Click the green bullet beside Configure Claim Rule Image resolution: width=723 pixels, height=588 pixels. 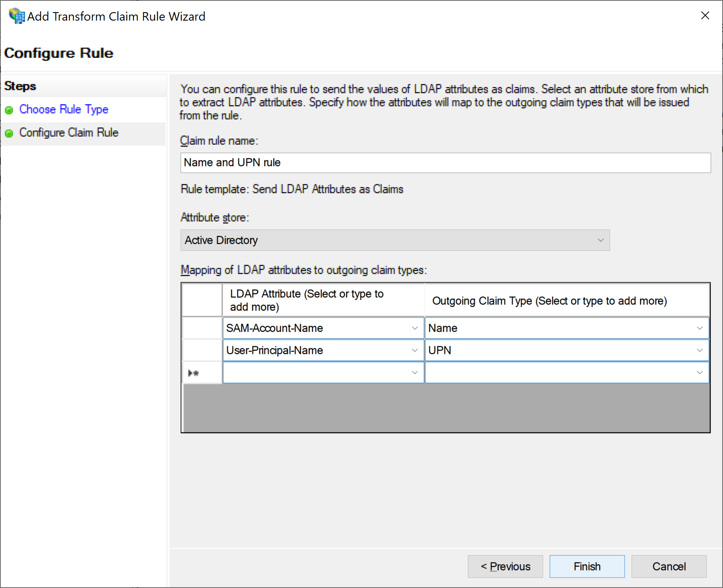point(9,133)
